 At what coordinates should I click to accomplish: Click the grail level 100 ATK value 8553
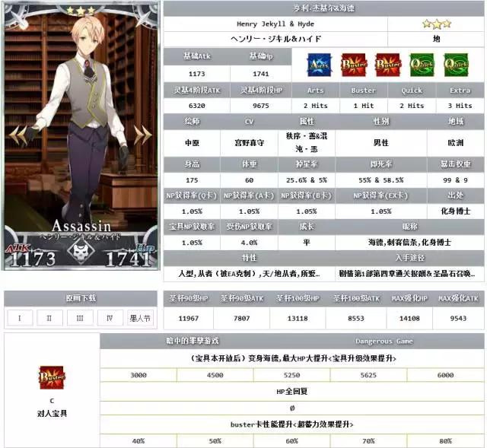pos(356,318)
